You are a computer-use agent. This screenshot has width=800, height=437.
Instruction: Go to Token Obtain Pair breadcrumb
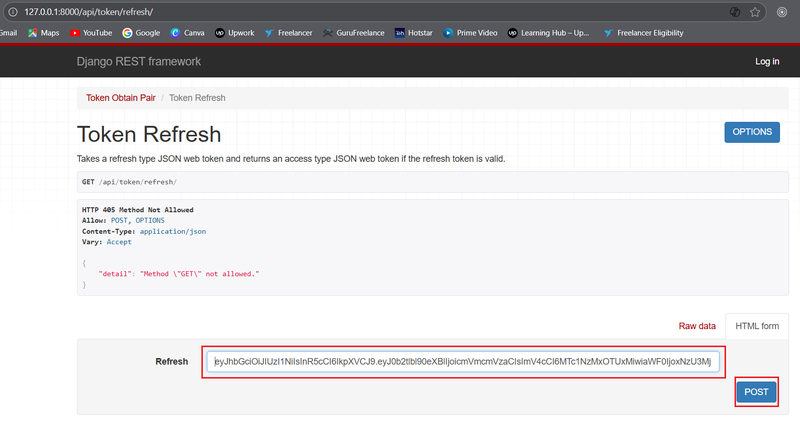point(120,98)
